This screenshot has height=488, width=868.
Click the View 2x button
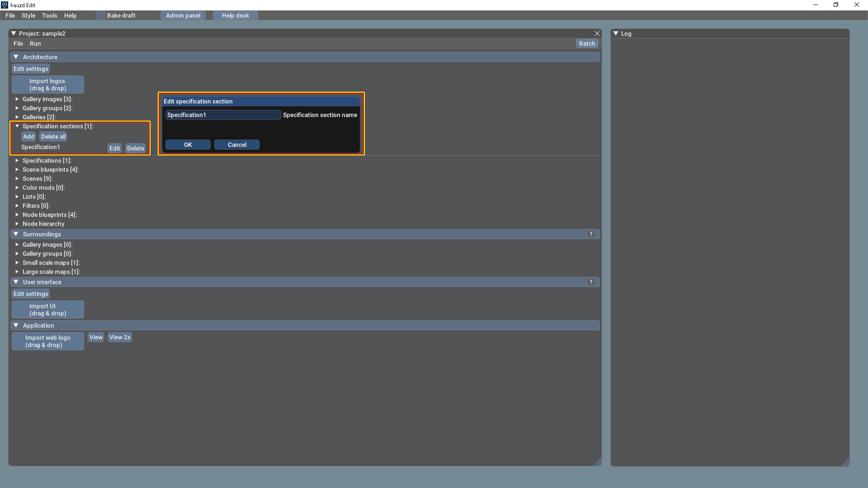(x=120, y=337)
